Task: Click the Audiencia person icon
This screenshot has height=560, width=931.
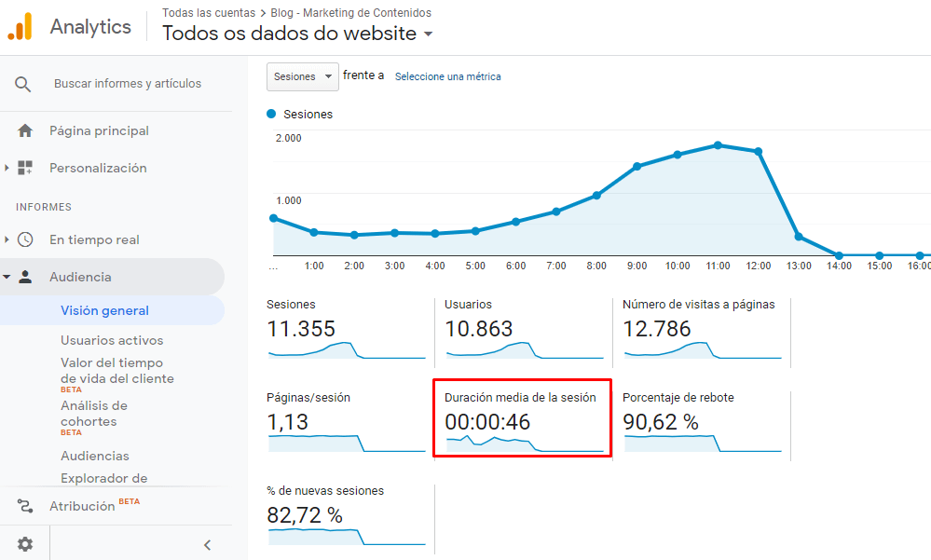Action: pos(25,277)
